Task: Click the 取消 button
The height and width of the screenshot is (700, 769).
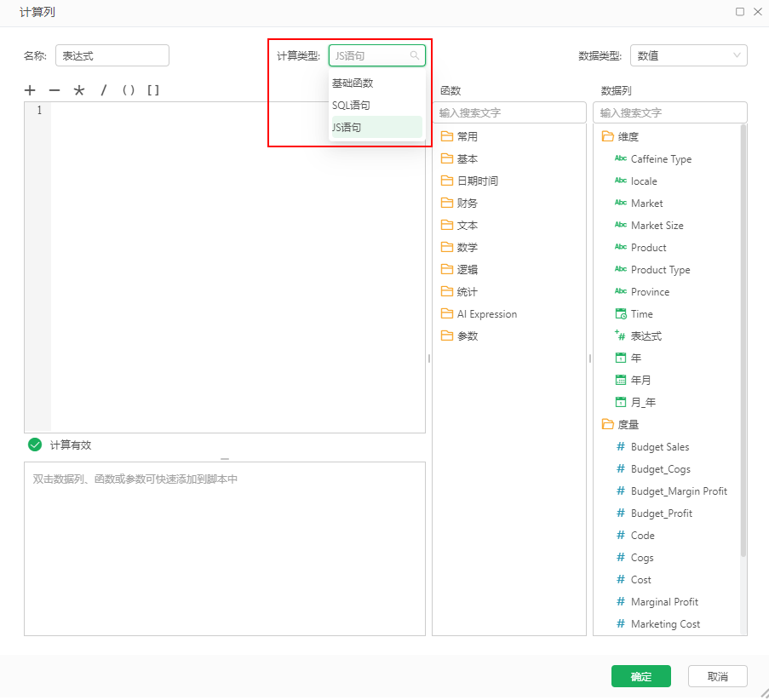Action: [717, 676]
